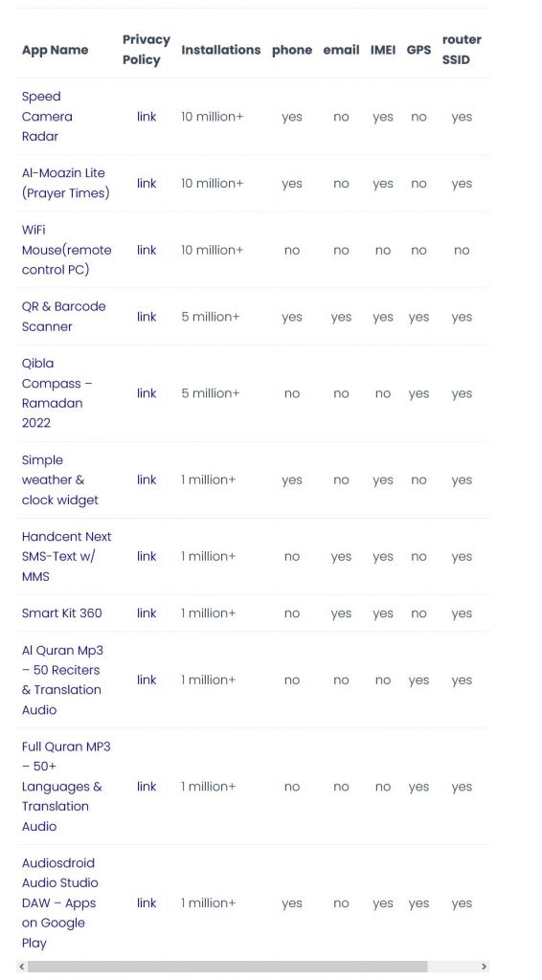
Task: Open Smart Kit 360 privacy policy link
Action: coord(147,613)
